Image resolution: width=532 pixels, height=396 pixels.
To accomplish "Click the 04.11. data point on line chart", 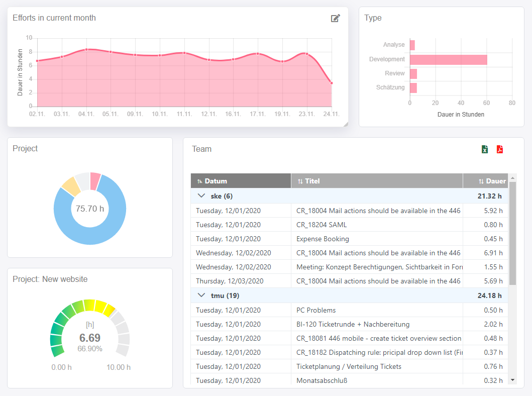I will pos(86,50).
